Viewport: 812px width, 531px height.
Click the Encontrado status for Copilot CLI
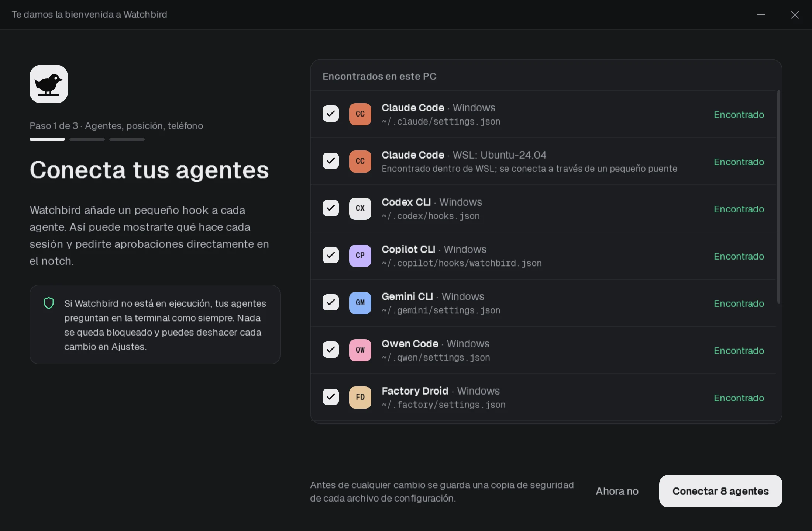(739, 256)
